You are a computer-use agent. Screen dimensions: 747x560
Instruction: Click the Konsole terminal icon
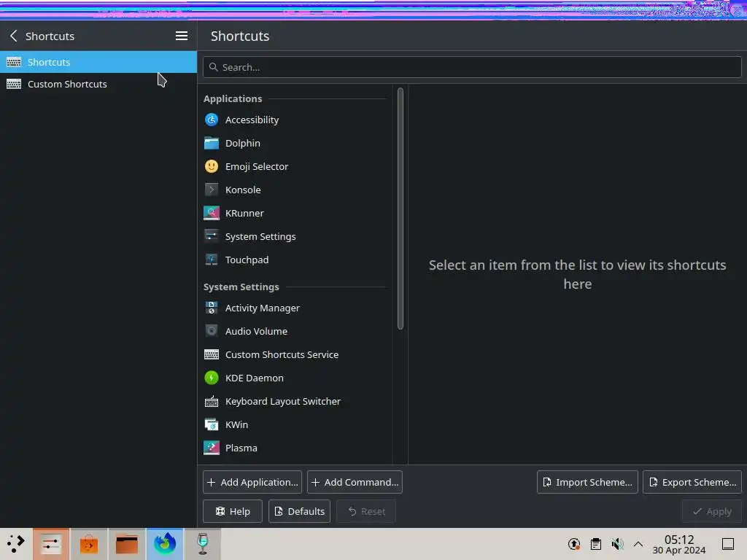211,190
